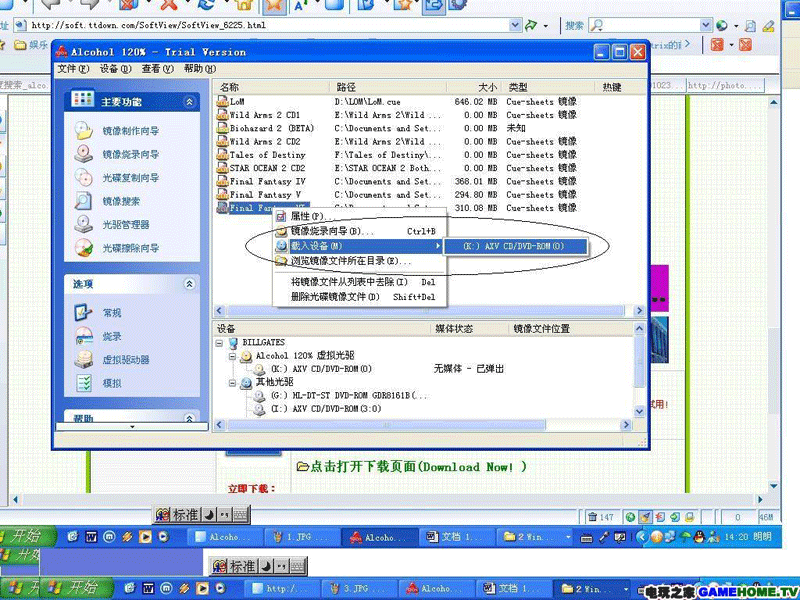800x600 pixels.
Task: Collapse the 选项 panel chevron
Action: (189, 284)
